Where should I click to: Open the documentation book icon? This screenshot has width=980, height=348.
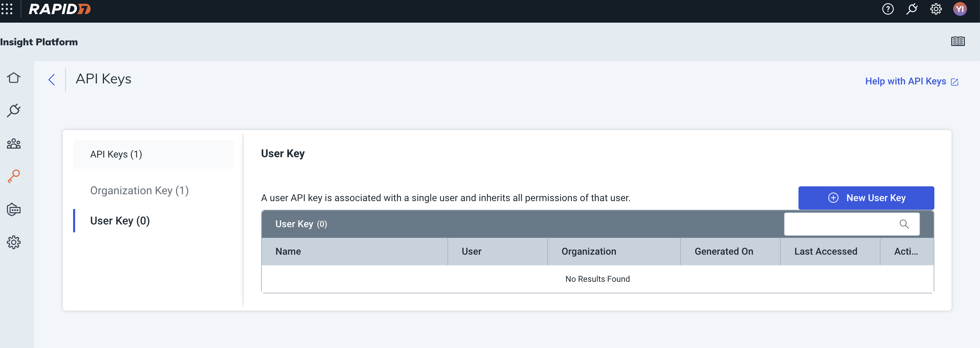point(958,42)
